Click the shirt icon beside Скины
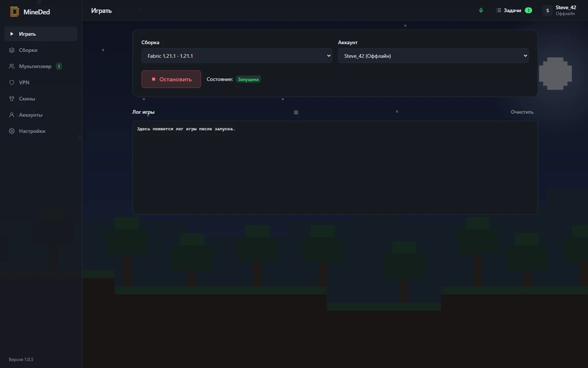Image resolution: width=588 pixels, height=368 pixels. 12,99
